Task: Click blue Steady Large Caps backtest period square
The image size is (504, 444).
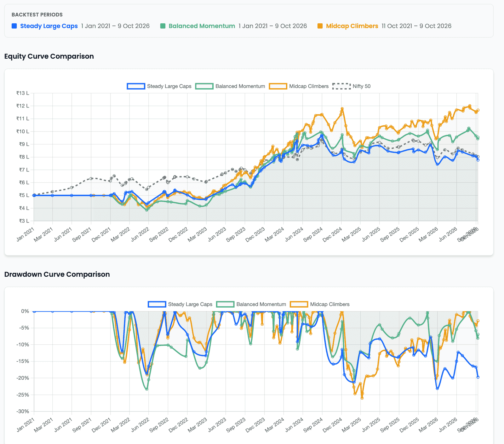Action: 14,26
